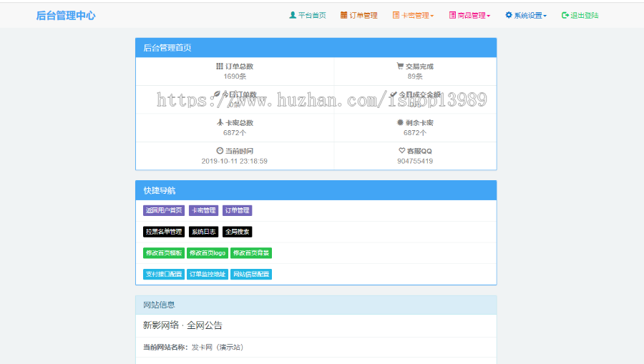The width and height of the screenshot is (644, 364).
Task: Click the user icon beside 平台首页
Action: (x=293, y=15)
